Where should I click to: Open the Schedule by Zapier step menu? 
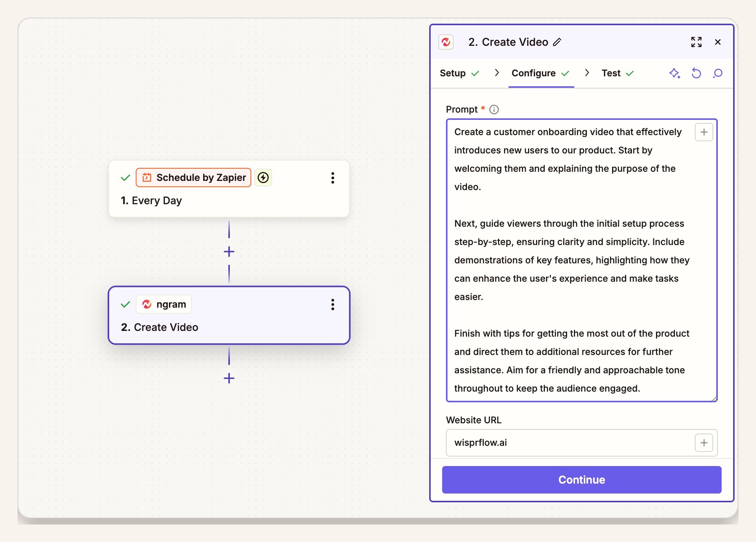coord(333,178)
